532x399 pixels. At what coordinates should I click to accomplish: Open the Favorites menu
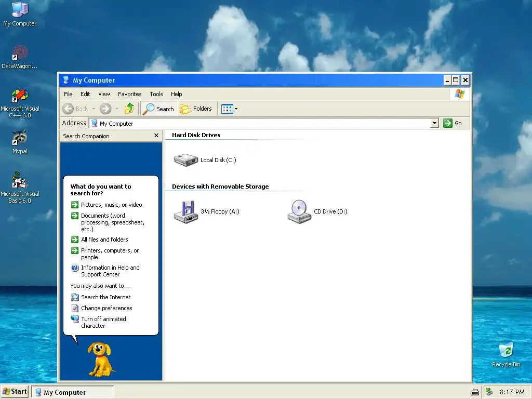pyautogui.click(x=129, y=94)
